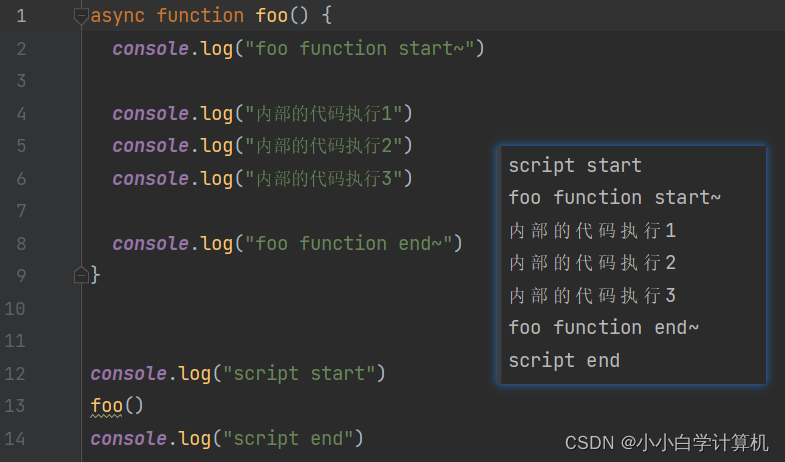The image size is (785, 462).
Task: Collapse the foo function fold marker on line 1
Action: [81, 16]
